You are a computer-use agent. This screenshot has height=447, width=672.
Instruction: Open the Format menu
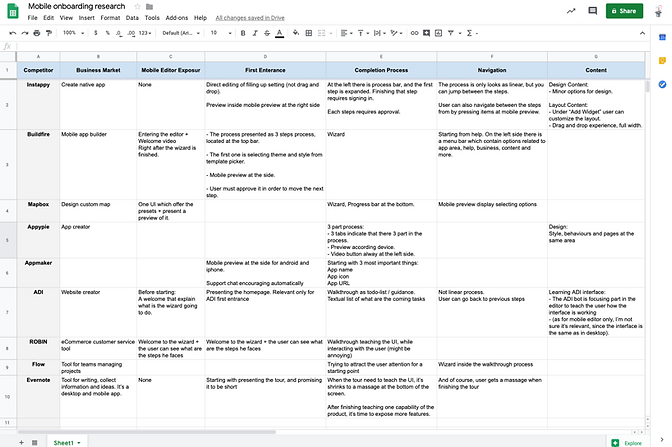[110, 18]
